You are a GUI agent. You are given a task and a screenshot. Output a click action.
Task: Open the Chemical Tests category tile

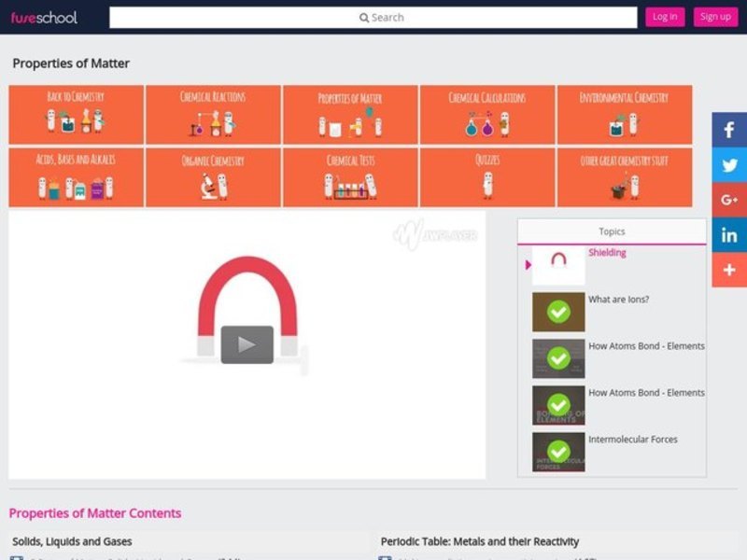point(350,176)
